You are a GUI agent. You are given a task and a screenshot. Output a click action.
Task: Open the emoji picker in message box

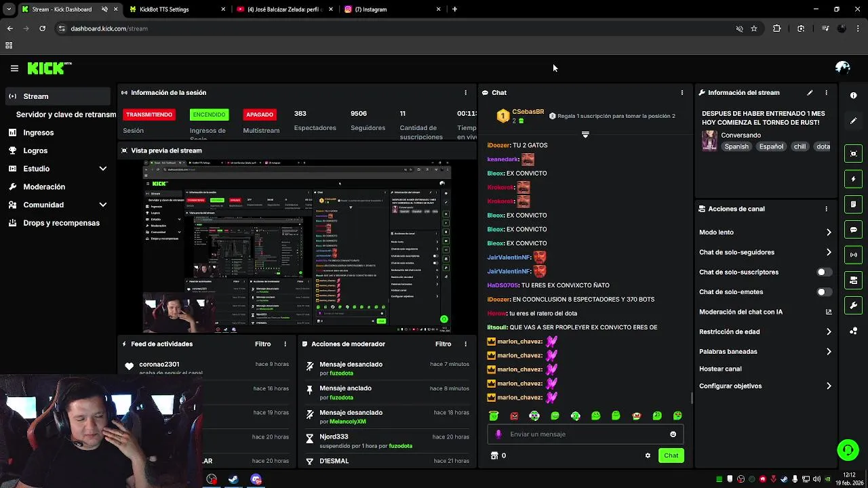point(673,434)
